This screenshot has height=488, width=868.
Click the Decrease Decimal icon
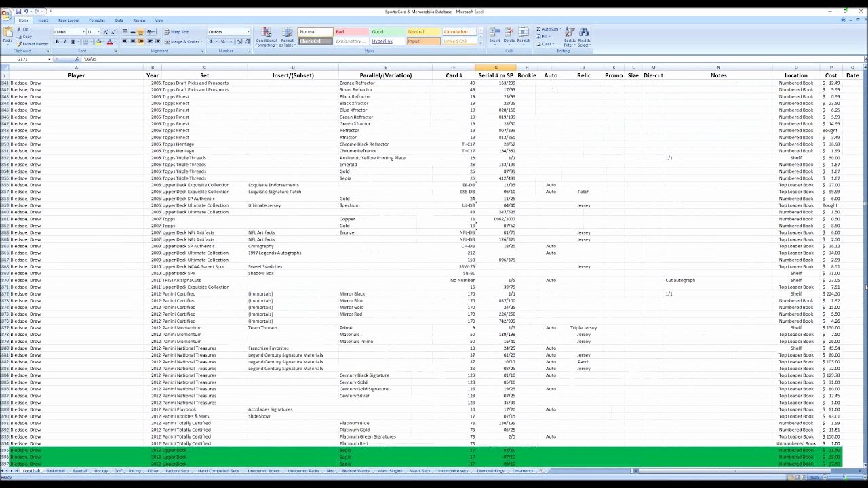point(247,42)
